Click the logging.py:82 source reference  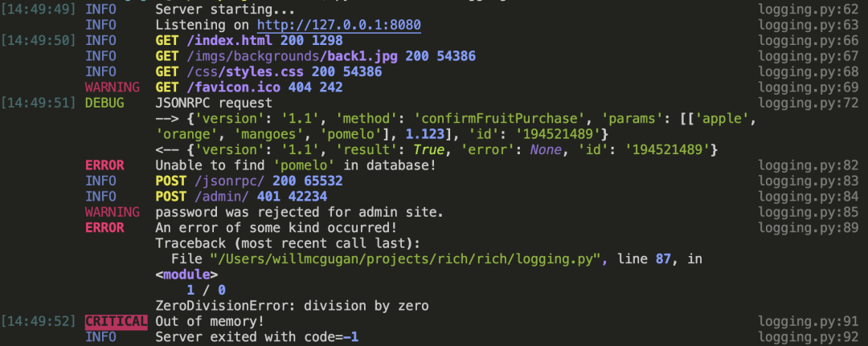808,165
